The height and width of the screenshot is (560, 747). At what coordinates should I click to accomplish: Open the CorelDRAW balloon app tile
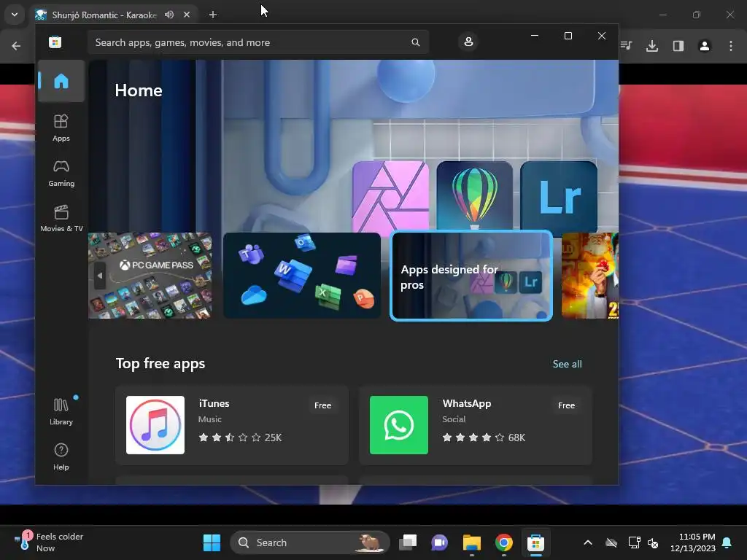pyautogui.click(x=474, y=195)
